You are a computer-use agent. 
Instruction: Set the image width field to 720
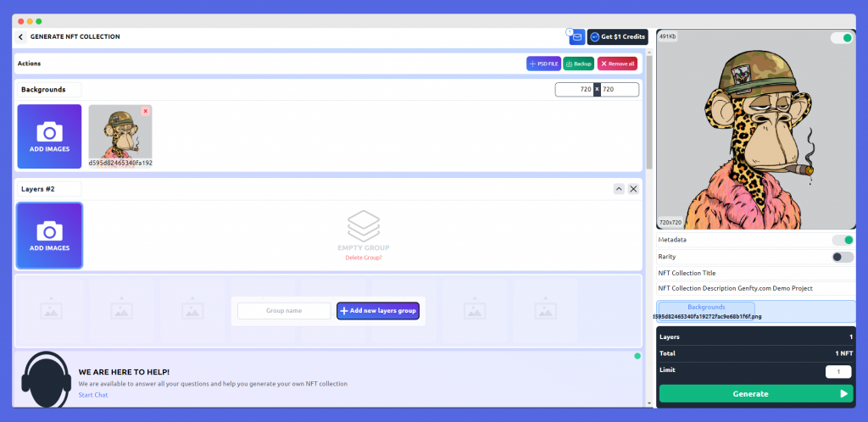click(x=575, y=89)
